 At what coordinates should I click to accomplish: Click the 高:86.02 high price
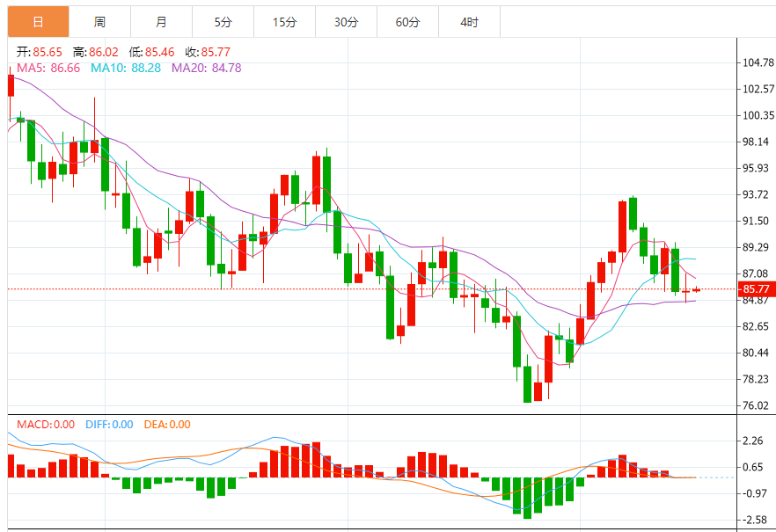[x=96, y=52]
